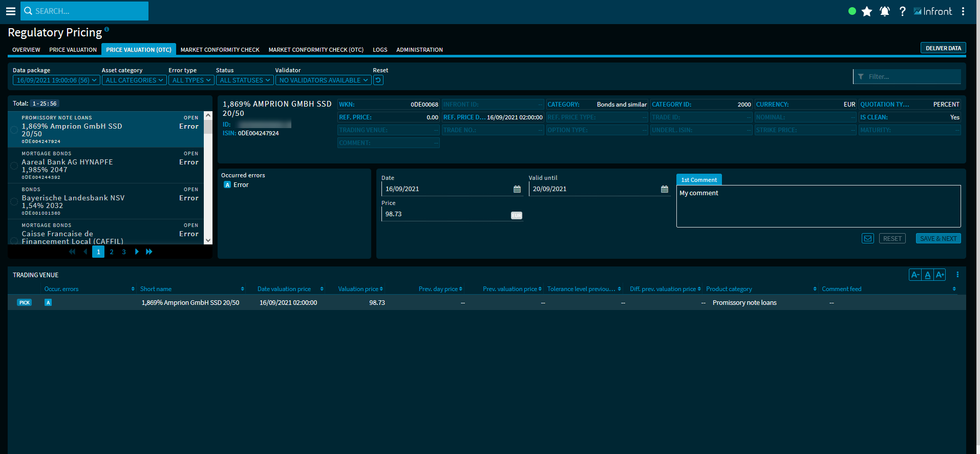Open the Data package dropdown
Screen dimensions: 980x454
pos(56,80)
